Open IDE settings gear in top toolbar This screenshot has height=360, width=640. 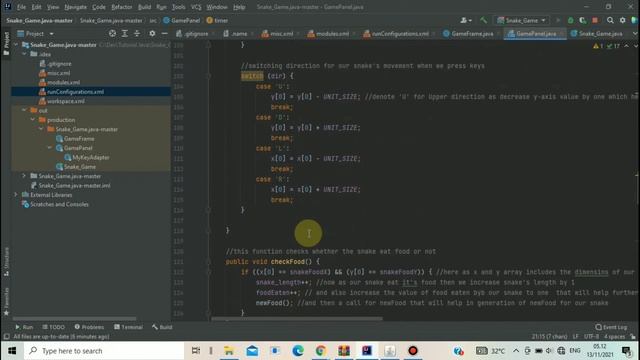pyautogui.click(x=622, y=20)
